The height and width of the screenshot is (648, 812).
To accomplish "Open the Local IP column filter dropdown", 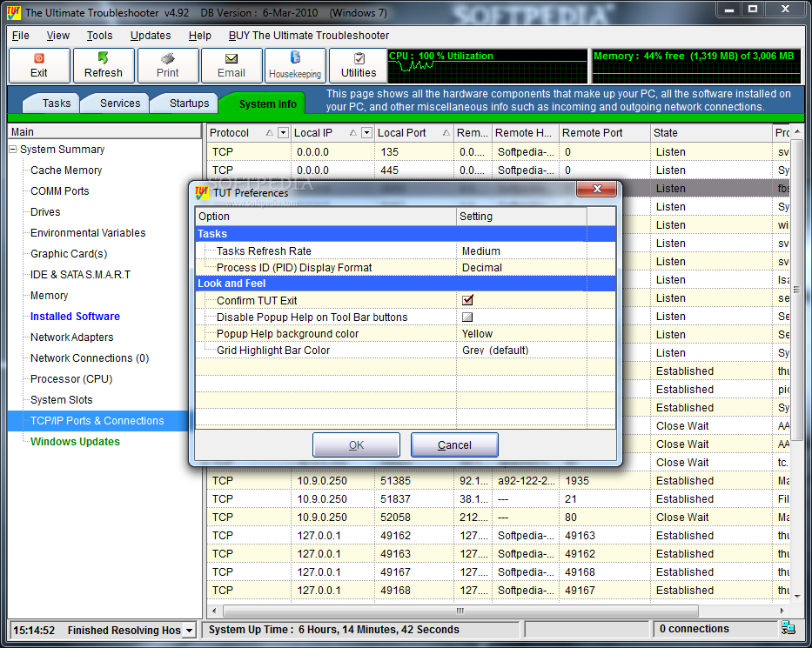I will tap(366, 133).
